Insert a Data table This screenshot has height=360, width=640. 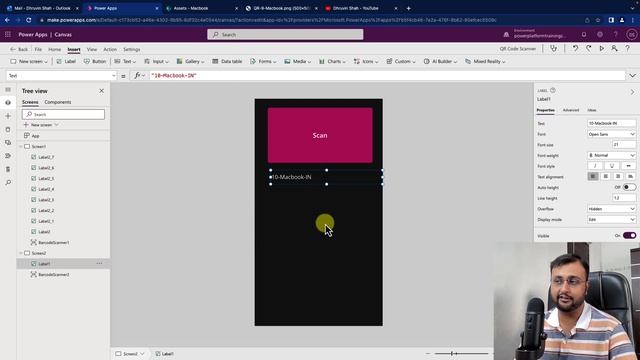click(227, 61)
